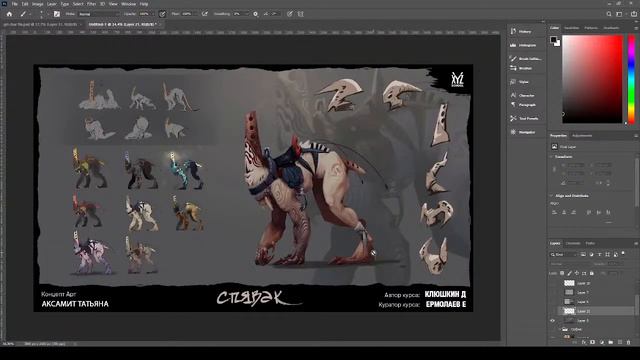The width and height of the screenshot is (640, 360).
Task: Click the Home icon in options bar
Action: (x=9, y=14)
